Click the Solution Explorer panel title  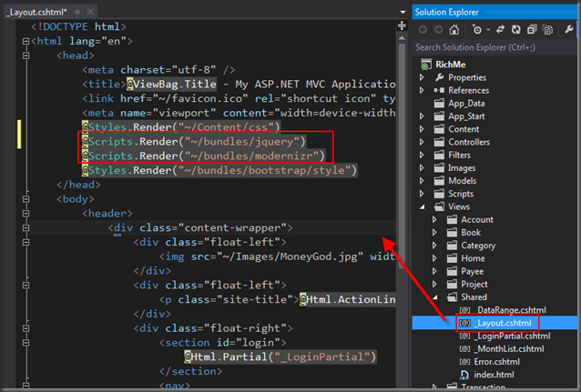[446, 12]
